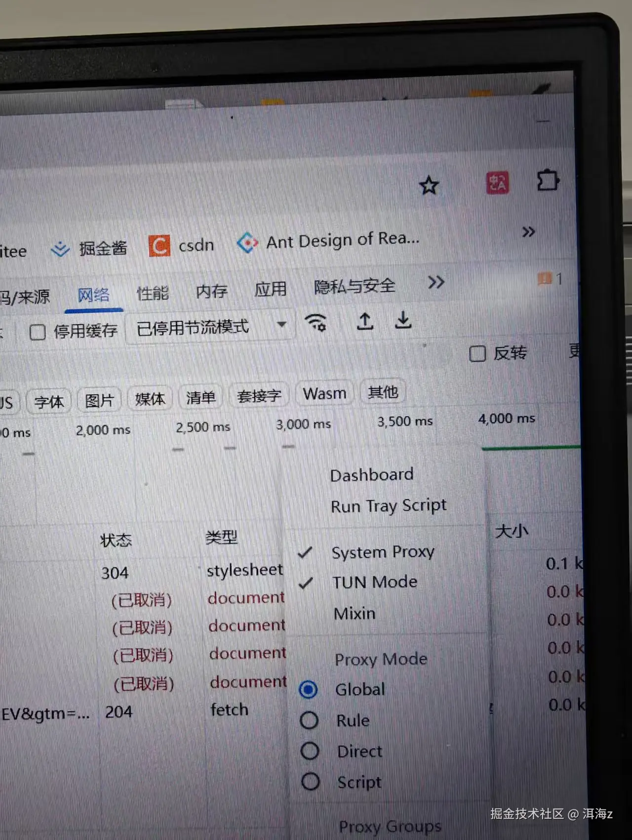The image size is (632, 840).
Task: Click the 3,000 ms timeline marker
Action: (x=303, y=424)
